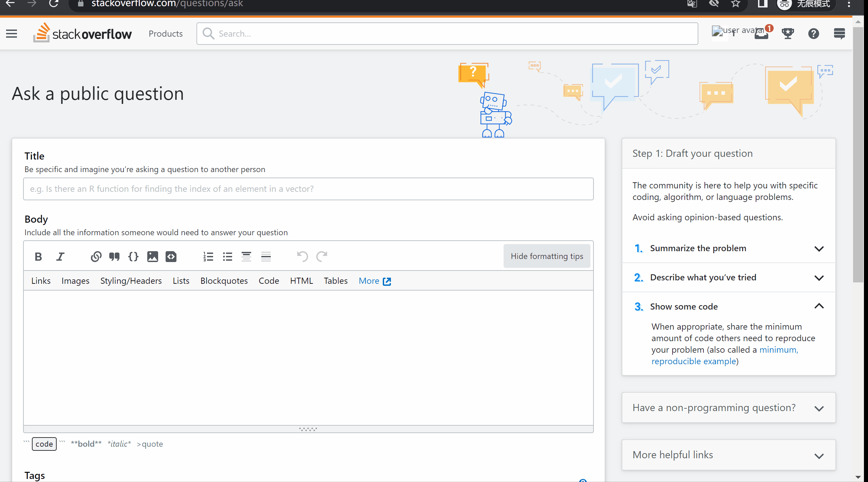
Task: Insert blockquote using quote icon
Action: (114, 257)
